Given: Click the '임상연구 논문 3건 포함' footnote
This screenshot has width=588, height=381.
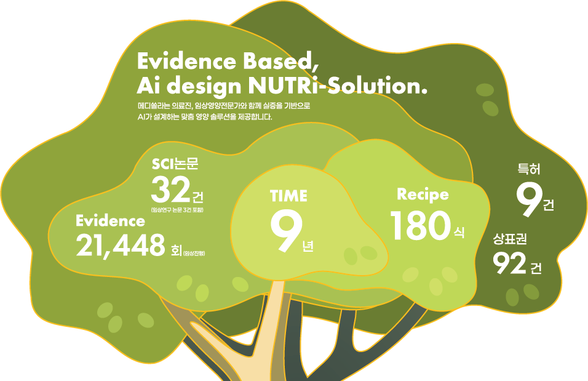Looking at the screenshot, I should click(177, 210).
